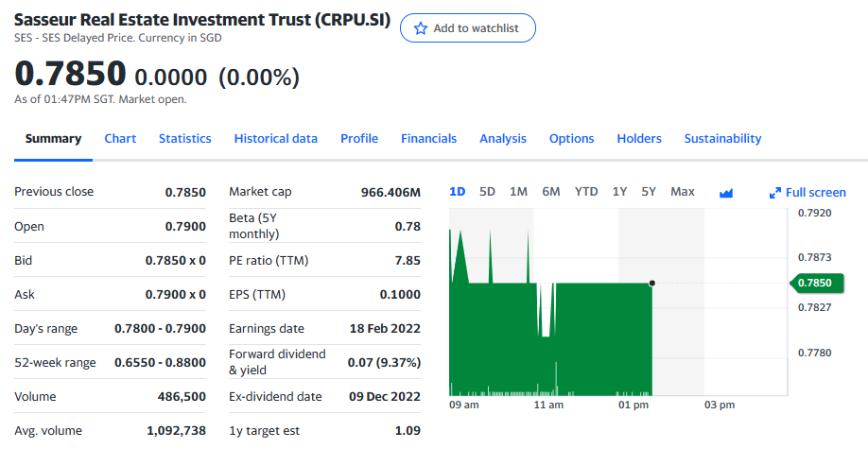
Task: Click the 01 pm label on the chart axis
Action: tap(634, 405)
